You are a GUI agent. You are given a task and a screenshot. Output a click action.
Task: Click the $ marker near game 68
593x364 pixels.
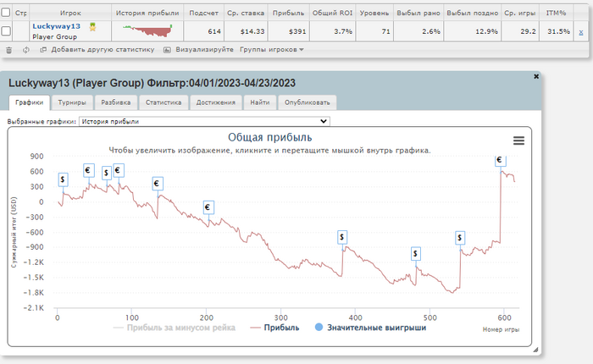click(x=107, y=174)
